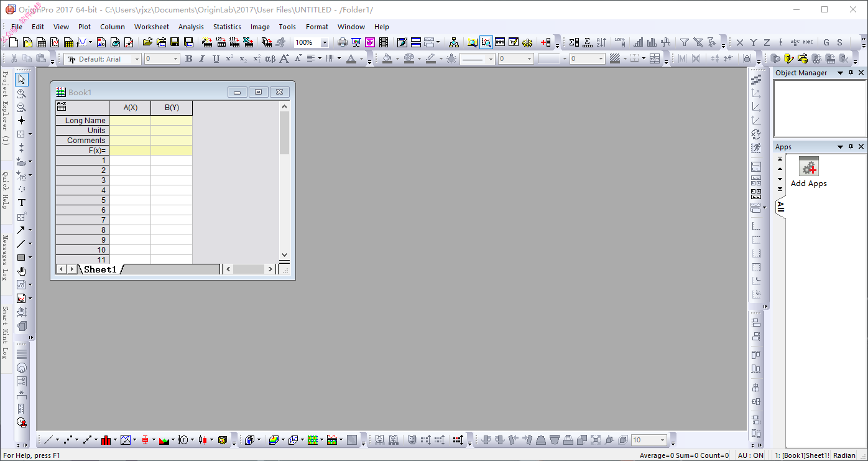This screenshot has height=461, width=868.
Task: Click the Greek alpha-beta symbol icon
Action: click(x=270, y=58)
